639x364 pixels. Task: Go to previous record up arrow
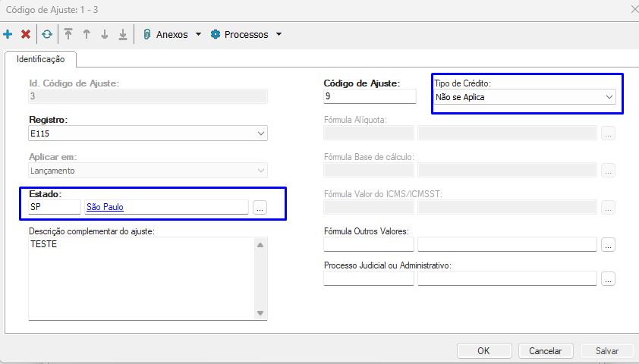(87, 34)
